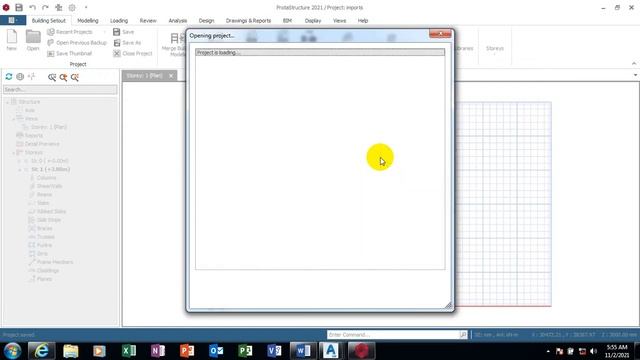This screenshot has height=360, width=640.
Task: Select Purlins under St: 1
Action: [x=44, y=245]
